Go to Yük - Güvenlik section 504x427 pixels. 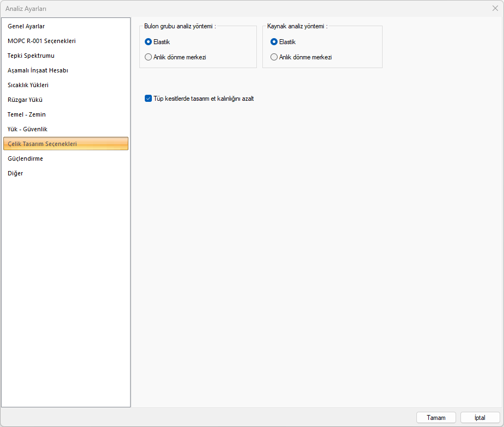(28, 129)
